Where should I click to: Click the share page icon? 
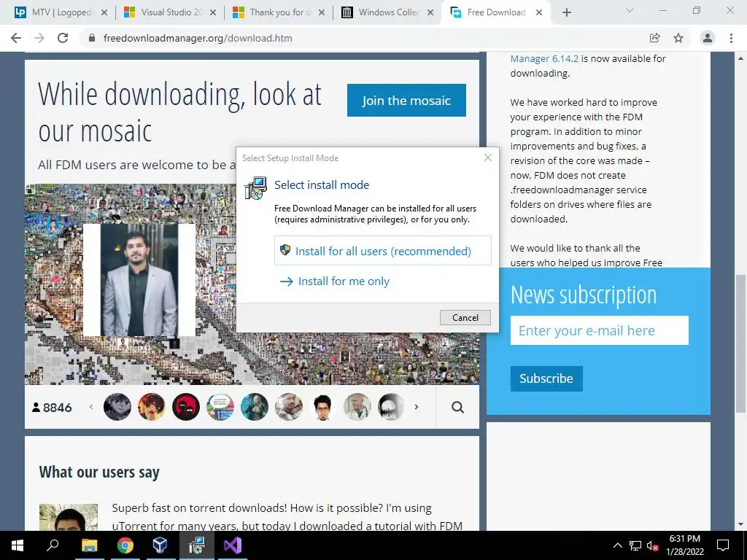(x=654, y=38)
